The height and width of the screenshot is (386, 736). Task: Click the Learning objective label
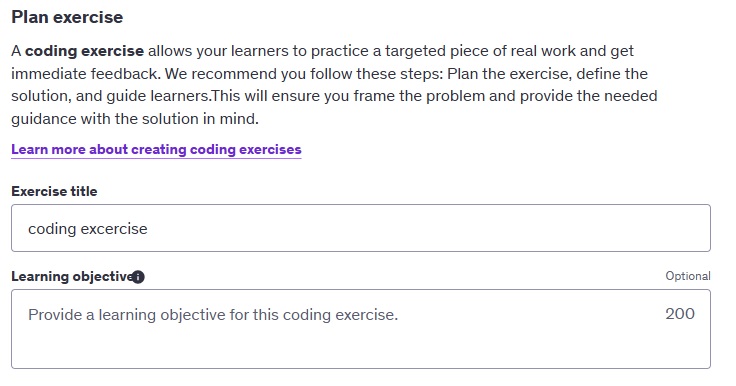click(72, 277)
